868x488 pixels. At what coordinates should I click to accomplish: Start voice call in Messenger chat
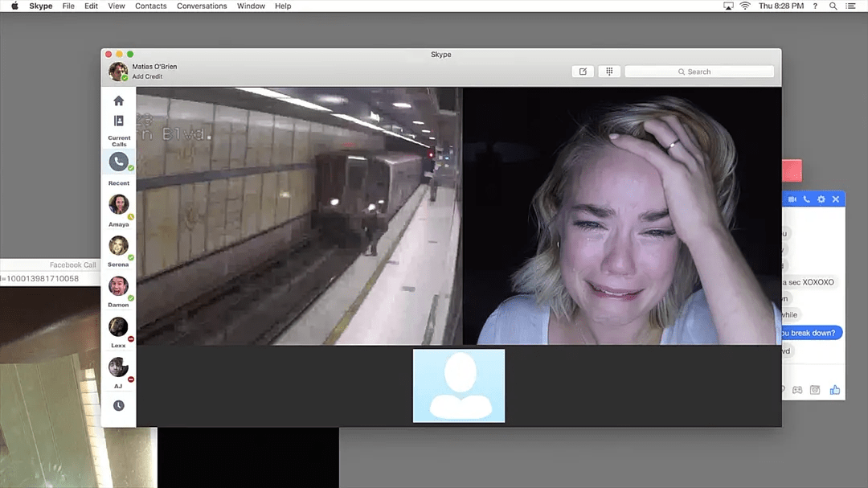coord(806,199)
